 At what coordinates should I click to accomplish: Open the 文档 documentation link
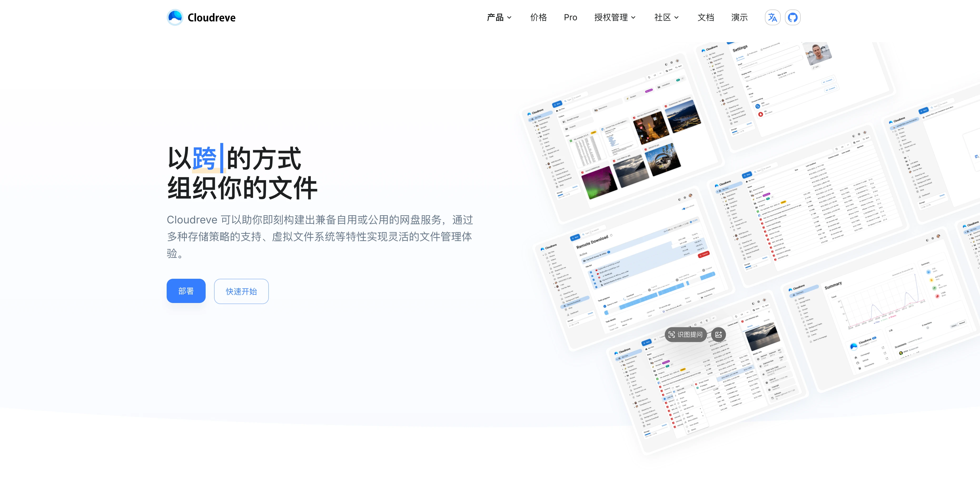point(705,17)
